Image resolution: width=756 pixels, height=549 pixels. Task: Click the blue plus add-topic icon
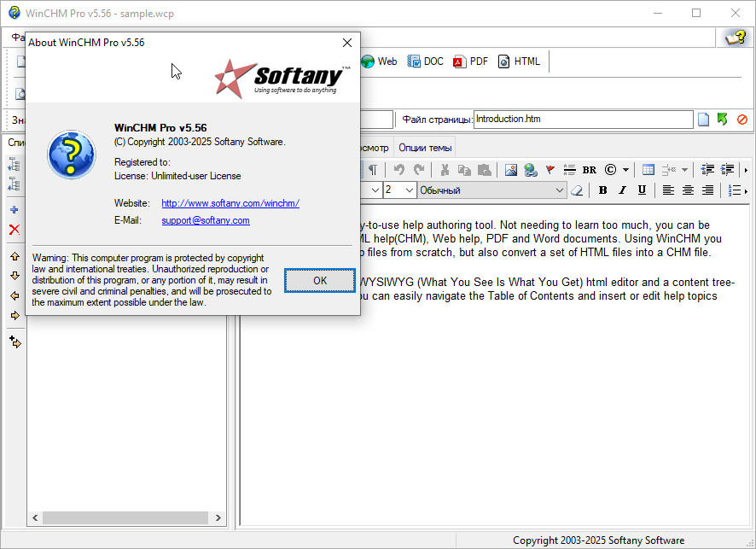point(15,209)
